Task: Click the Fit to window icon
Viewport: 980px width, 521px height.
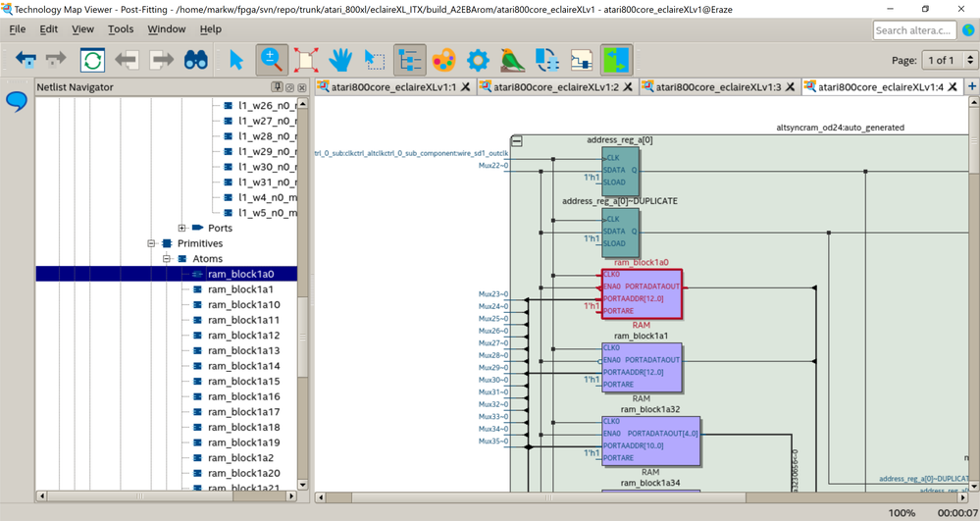Action: point(306,61)
